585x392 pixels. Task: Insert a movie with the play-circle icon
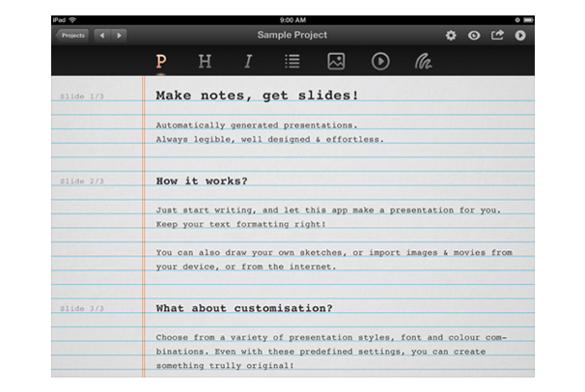(x=380, y=61)
